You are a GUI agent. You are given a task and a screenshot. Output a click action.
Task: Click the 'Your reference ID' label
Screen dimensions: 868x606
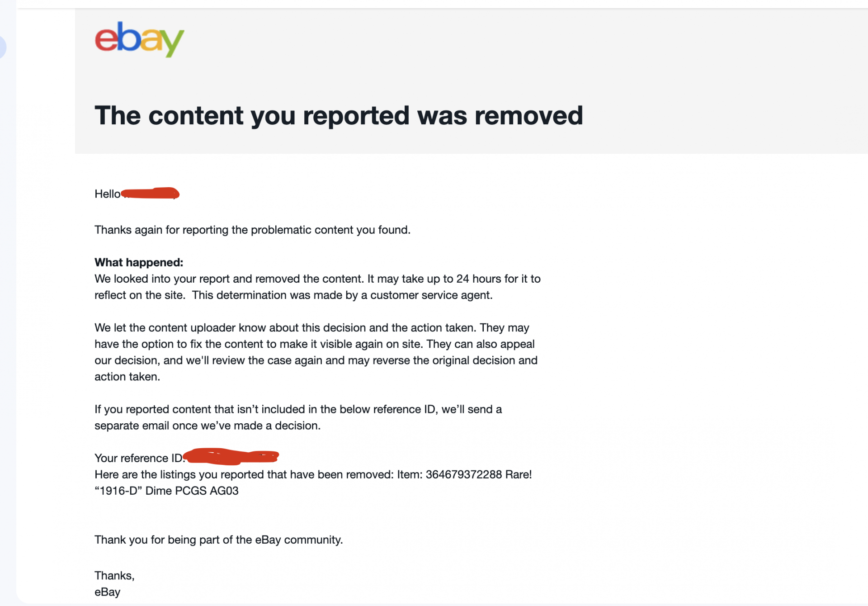pyautogui.click(x=138, y=458)
